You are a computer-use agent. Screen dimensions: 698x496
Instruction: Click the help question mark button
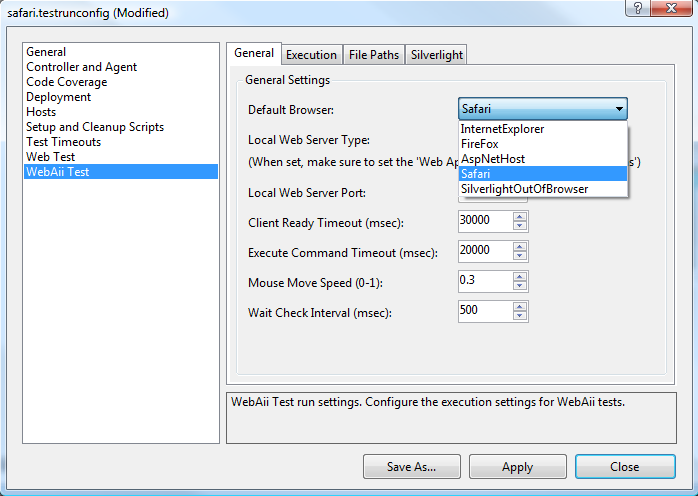pyautogui.click(x=634, y=9)
